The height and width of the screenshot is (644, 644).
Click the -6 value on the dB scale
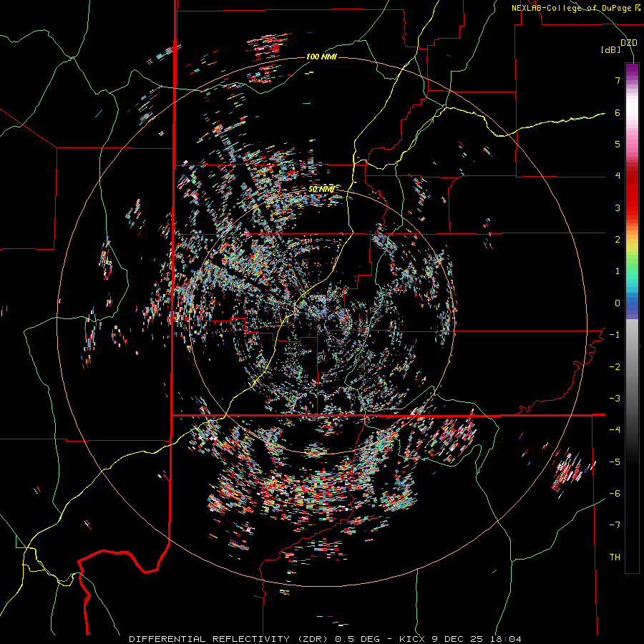(x=615, y=494)
